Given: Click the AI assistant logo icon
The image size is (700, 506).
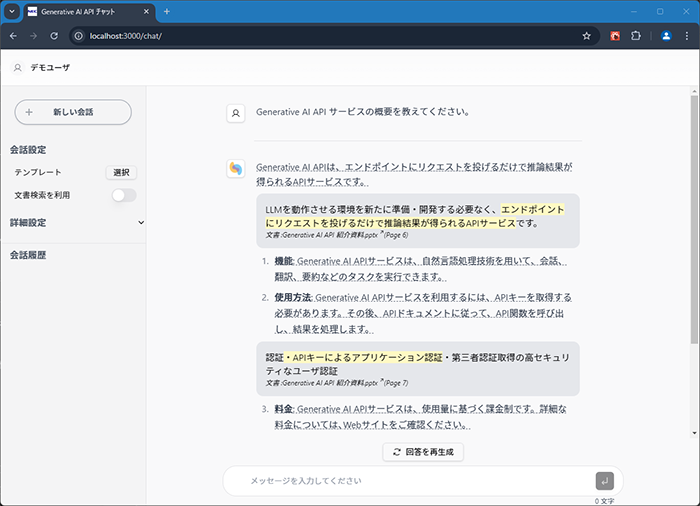Looking at the screenshot, I should click(236, 168).
